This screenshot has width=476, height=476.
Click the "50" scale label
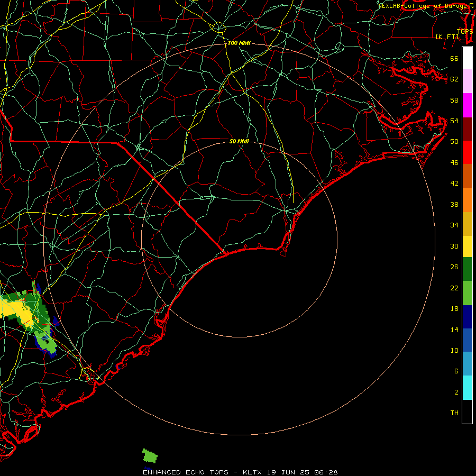(x=454, y=142)
